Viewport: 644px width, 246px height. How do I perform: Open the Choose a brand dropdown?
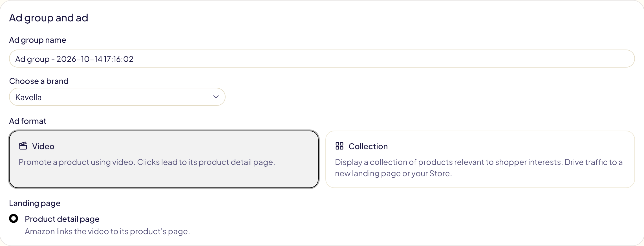point(117,97)
